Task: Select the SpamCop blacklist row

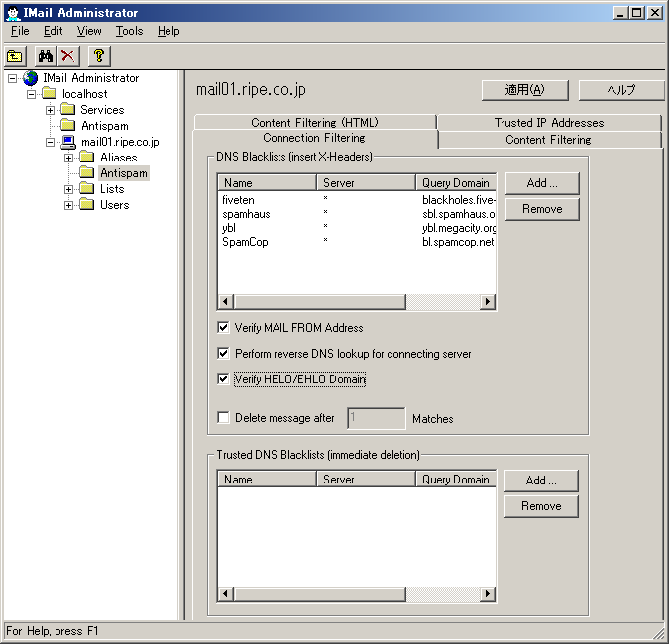Action: (x=357, y=242)
